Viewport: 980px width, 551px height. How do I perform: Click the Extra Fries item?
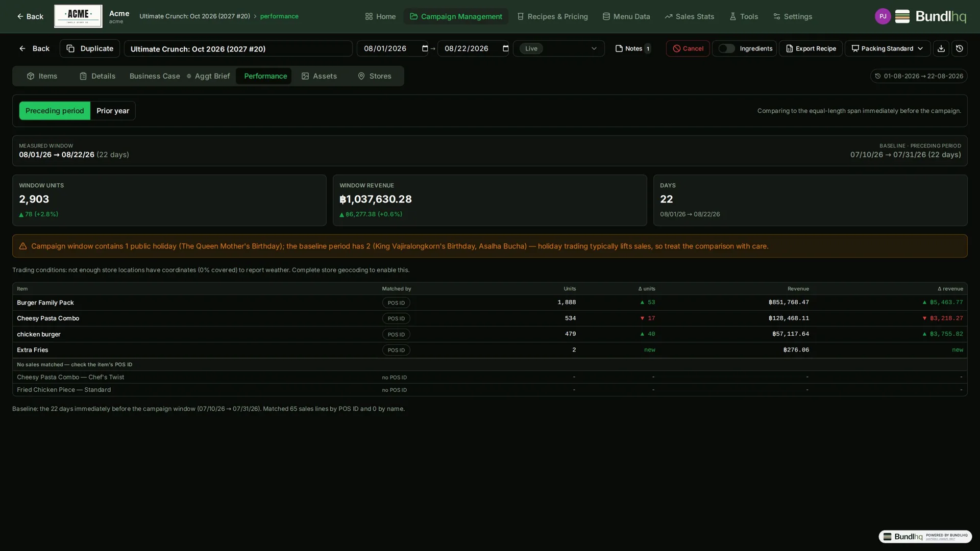coord(33,350)
